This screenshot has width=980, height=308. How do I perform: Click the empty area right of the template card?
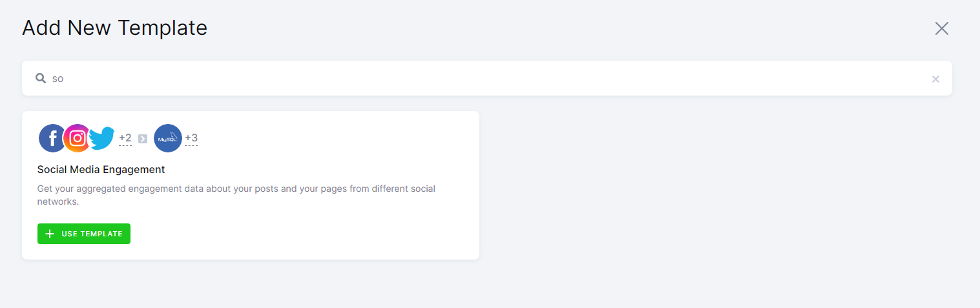[x=711, y=187]
